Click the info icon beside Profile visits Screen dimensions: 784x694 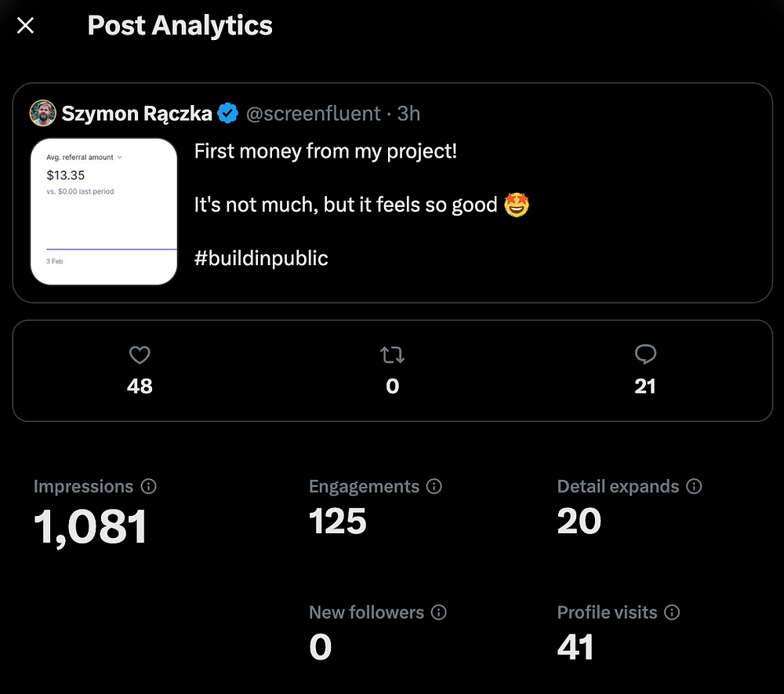[x=672, y=612]
